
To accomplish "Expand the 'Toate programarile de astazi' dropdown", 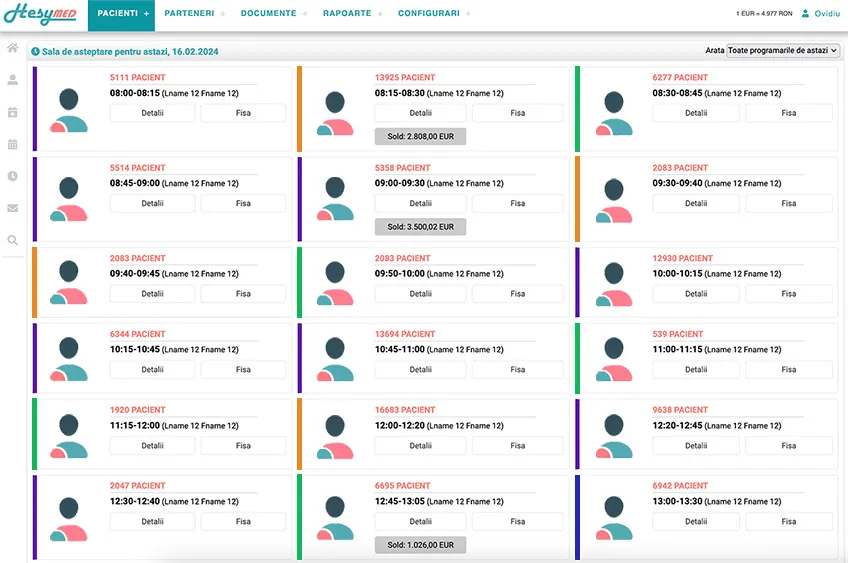I will 782,50.
